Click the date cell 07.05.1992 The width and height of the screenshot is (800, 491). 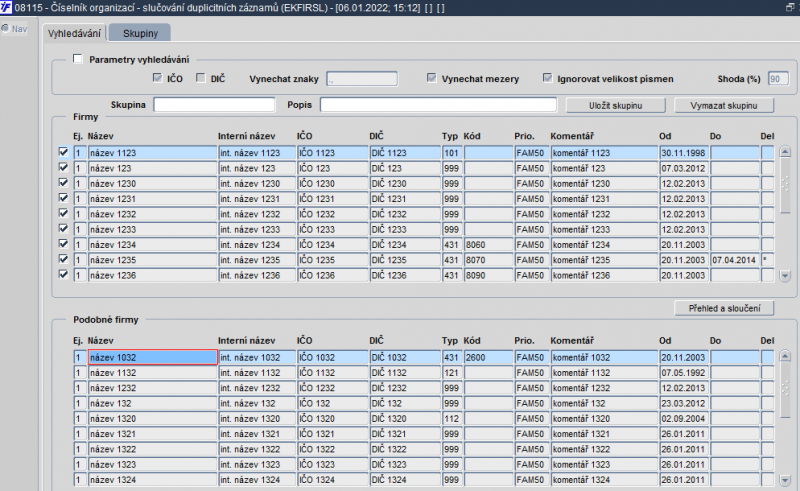pyautogui.click(x=684, y=373)
